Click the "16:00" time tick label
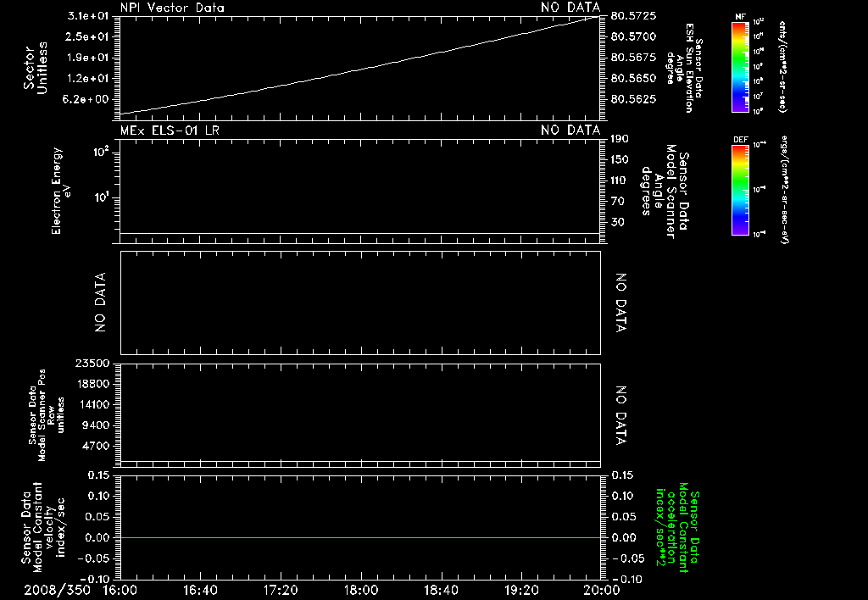Viewport: 868px width, 600px height. pyautogui.click(x=120, y=590)
